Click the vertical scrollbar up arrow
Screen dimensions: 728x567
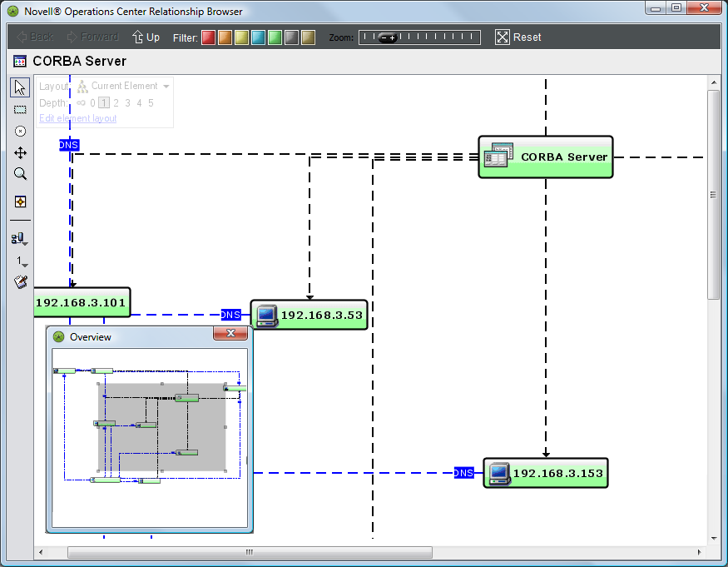[714, 82]
